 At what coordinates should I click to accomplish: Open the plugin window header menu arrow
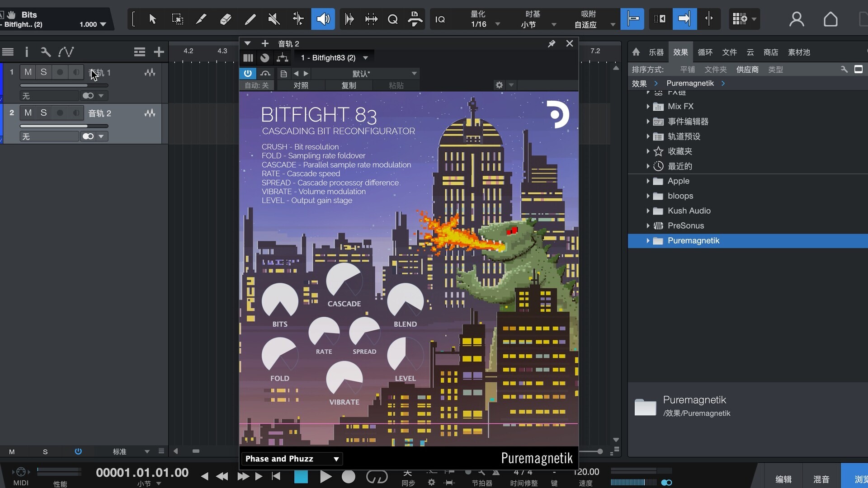point(247,43)
